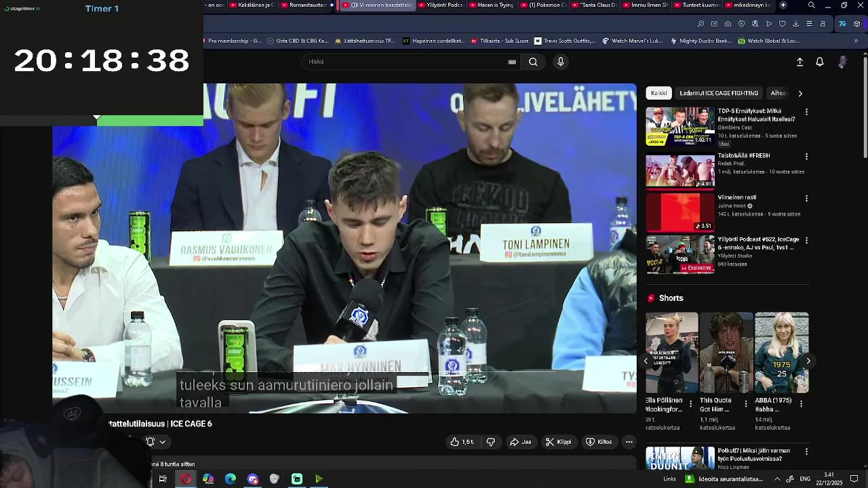This screenshot has width=868, height=488.
Task: Open browser downloads icon in toolbar
Action: 795,24
